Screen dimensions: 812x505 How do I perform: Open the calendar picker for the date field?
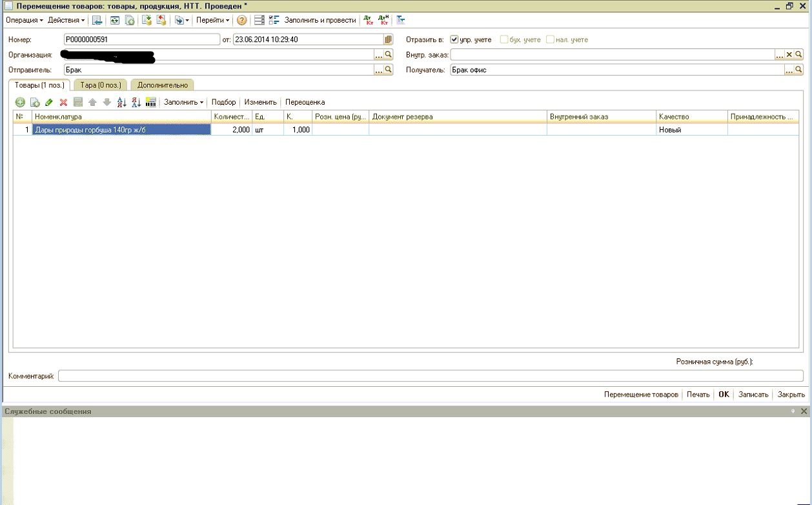[x=388, y=39]
